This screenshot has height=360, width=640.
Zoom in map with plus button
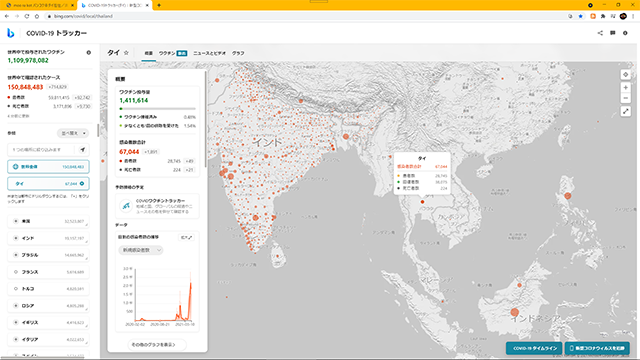coord(626,87)
